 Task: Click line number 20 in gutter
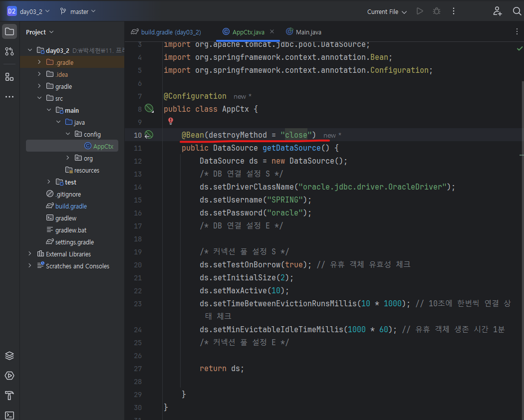(138, 265)
